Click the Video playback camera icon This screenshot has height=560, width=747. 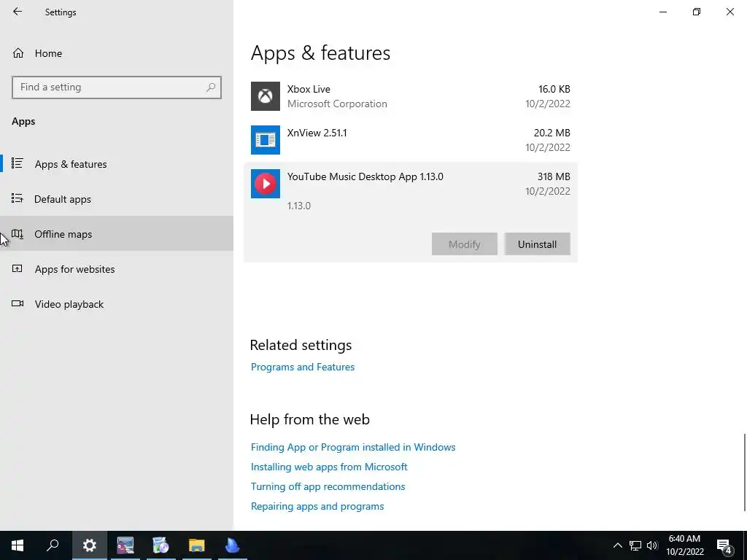[18, 303]
